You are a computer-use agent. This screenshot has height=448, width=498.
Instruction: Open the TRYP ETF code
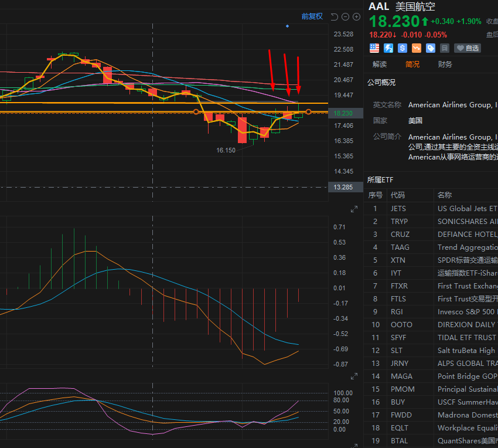399,222
